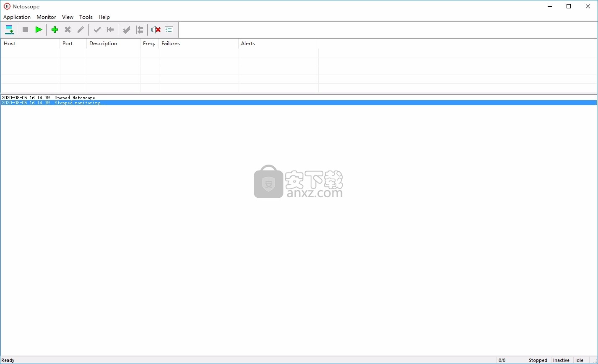Click the gray X delete host icon

[x=68, y=30]
